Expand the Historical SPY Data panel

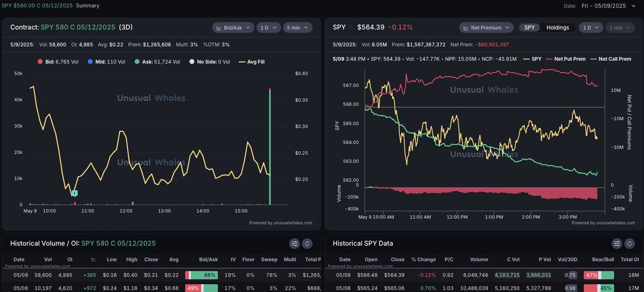pos(629,243)
